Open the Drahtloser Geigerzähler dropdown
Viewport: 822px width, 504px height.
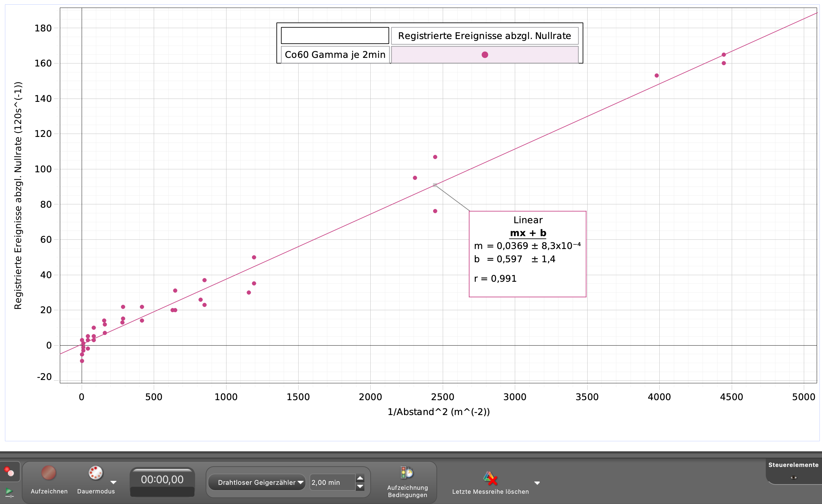coord(257,482)
